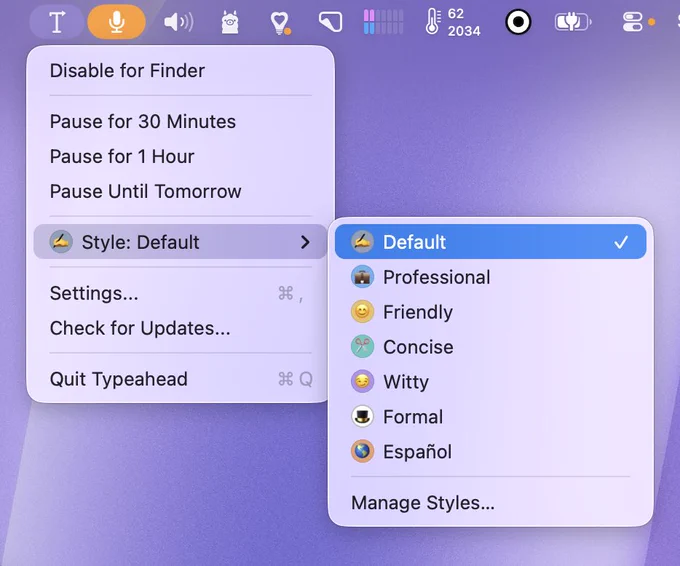Click the smirking face icon for Witty

[362, 382]
